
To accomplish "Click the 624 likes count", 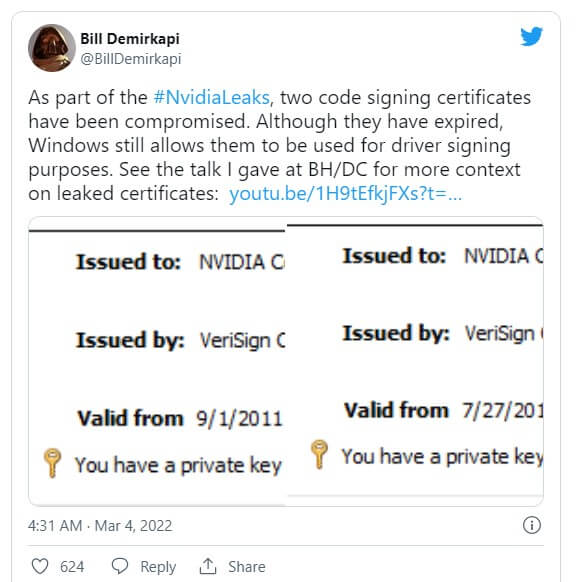I will click(72, 567).
